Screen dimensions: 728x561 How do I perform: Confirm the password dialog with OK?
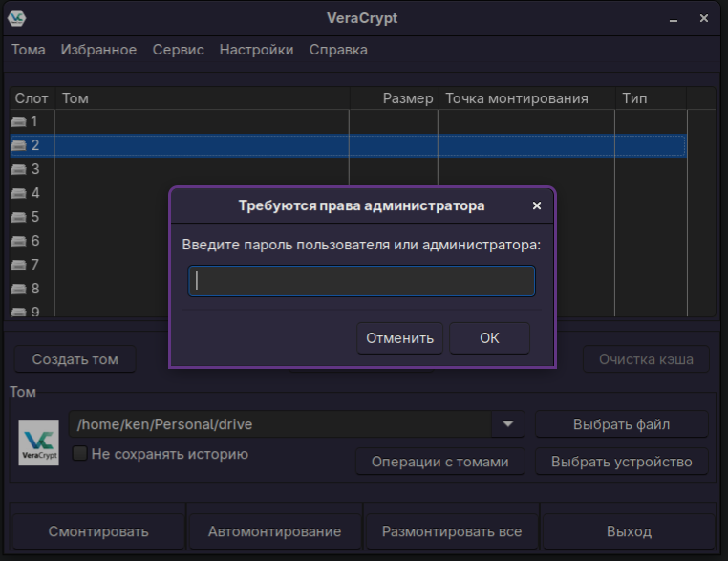(x=489, y=338)
